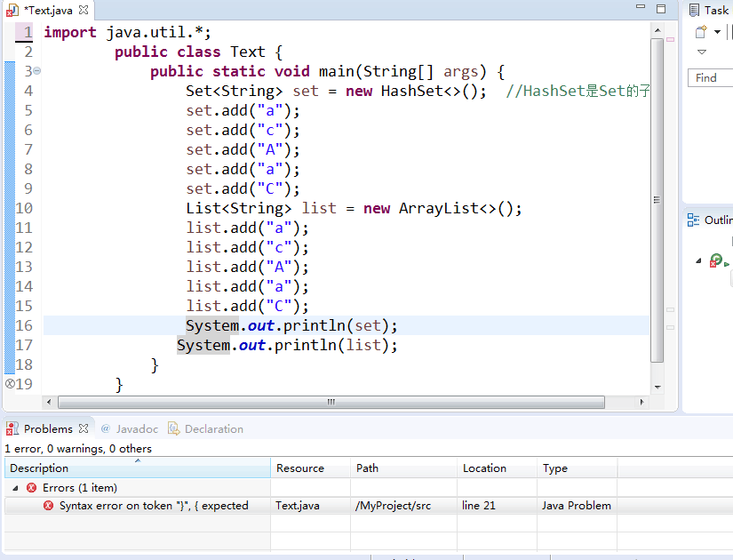733x560 pixels.
Task: Select the Errors (1 item) row
Action: click(x=79, y=488)
